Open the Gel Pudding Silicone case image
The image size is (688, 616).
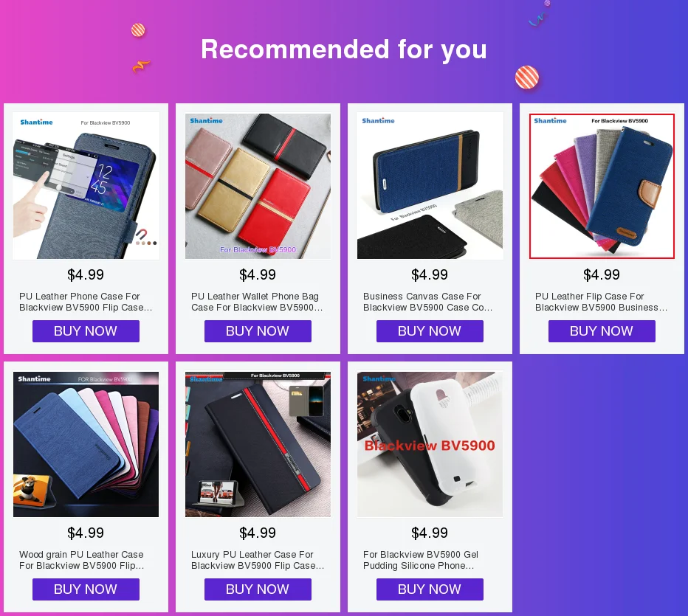pyautogui.click(x=430, y=444)
